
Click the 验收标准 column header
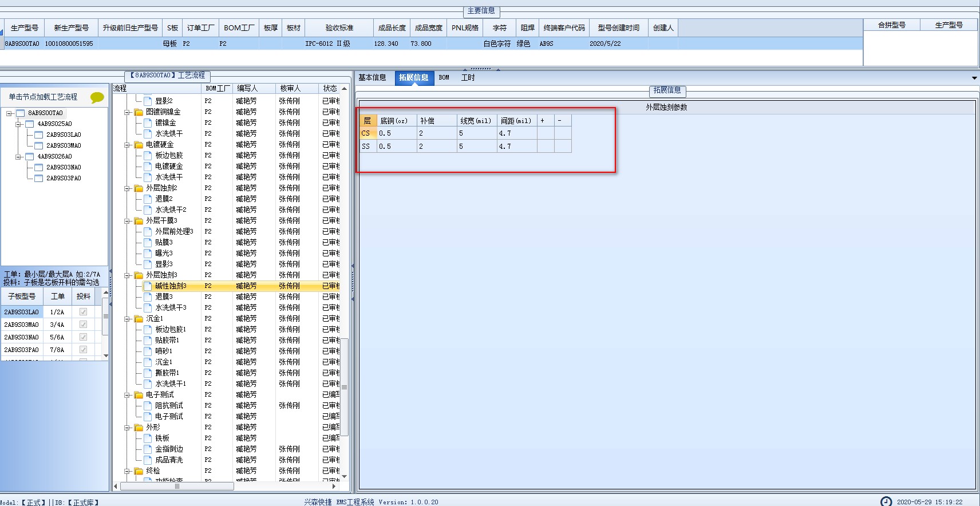pos(339,28)
